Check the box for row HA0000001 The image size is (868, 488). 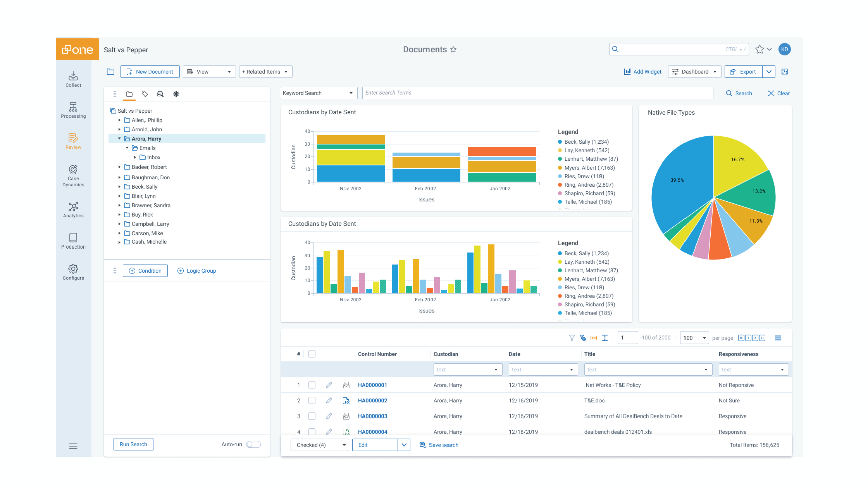click(x=312, y=385)
